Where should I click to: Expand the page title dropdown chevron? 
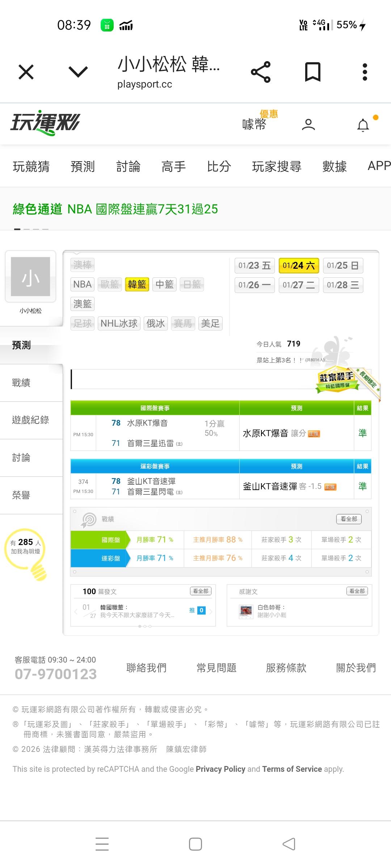pyautogui.click(x=78, y=72)
